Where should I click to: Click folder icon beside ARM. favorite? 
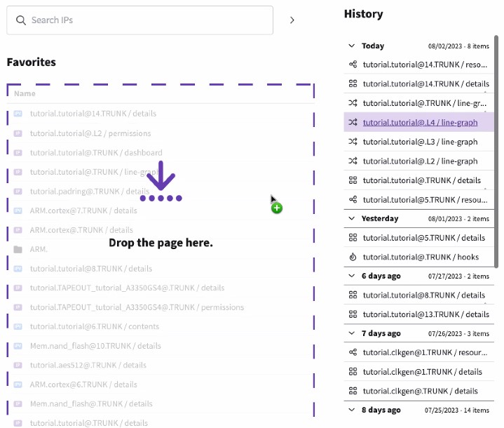pos(18,249)
